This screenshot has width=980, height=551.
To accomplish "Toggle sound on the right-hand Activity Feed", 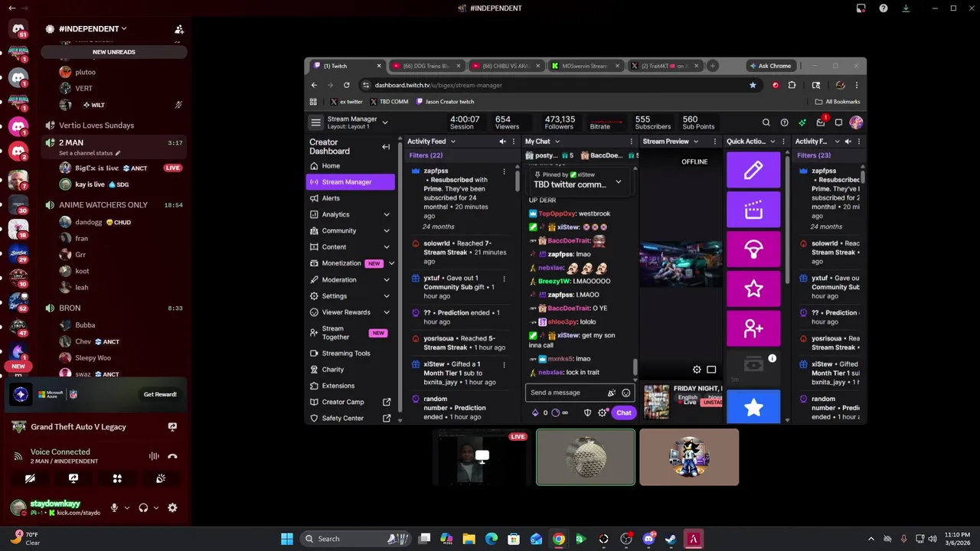I will pyautogui.click(x=848, y=142).
